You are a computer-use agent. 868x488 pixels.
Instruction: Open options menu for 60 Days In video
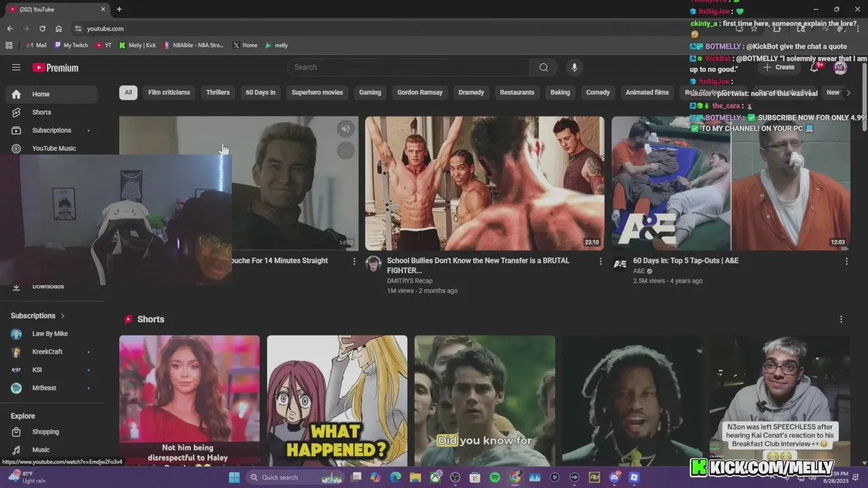click(x=846, y=261)
